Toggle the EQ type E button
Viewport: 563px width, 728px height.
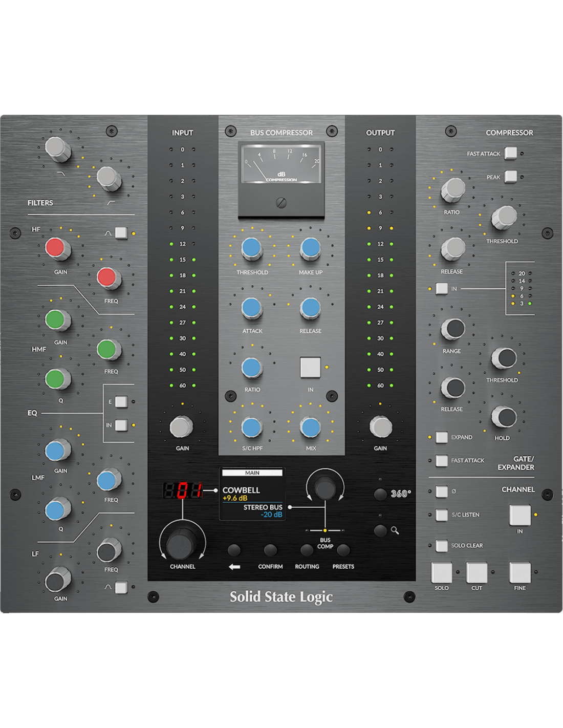tap(121, 401)
